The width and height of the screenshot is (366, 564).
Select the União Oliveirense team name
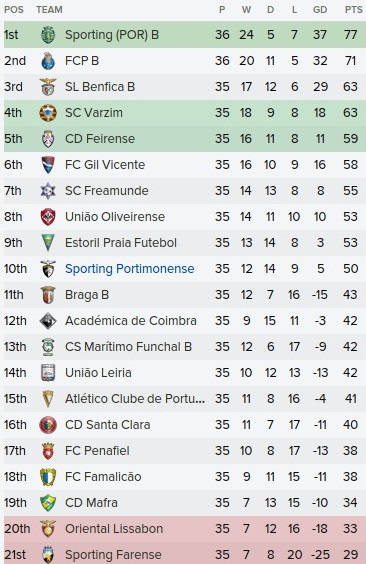(x=115, y=217)
